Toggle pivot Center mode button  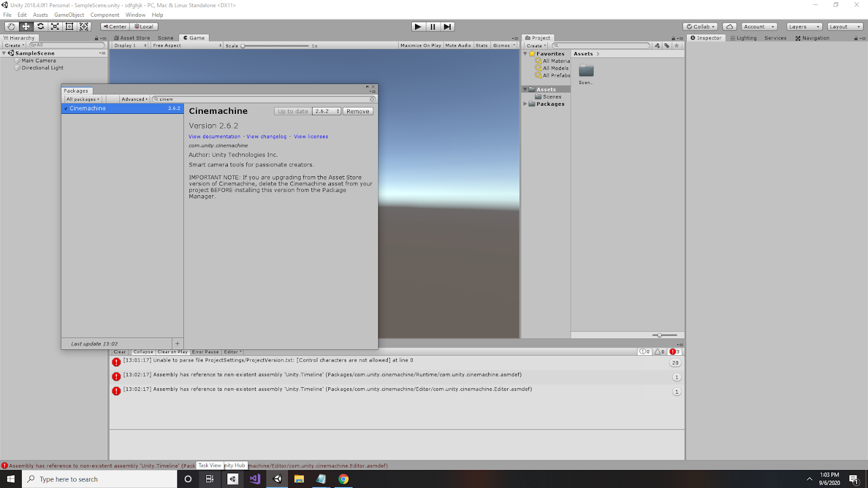(115, 27)
